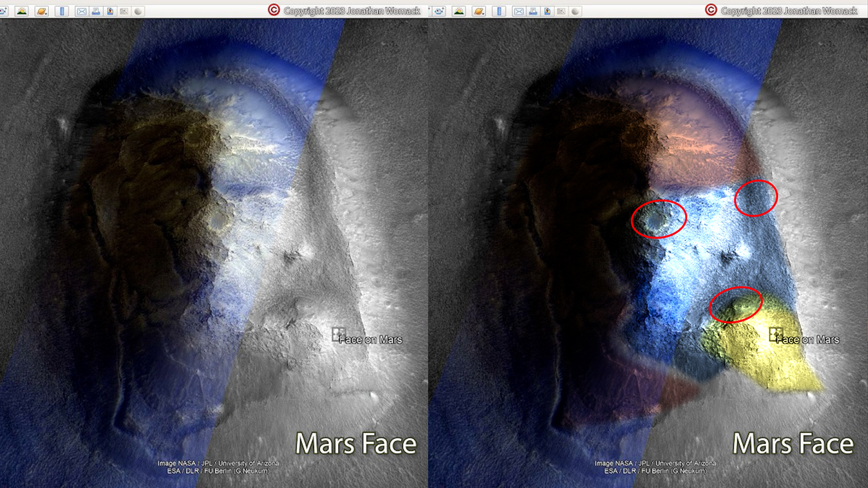Open planet switcher dropdown in left panel
This screenshot has height=488, width=868.
point(42,11)
